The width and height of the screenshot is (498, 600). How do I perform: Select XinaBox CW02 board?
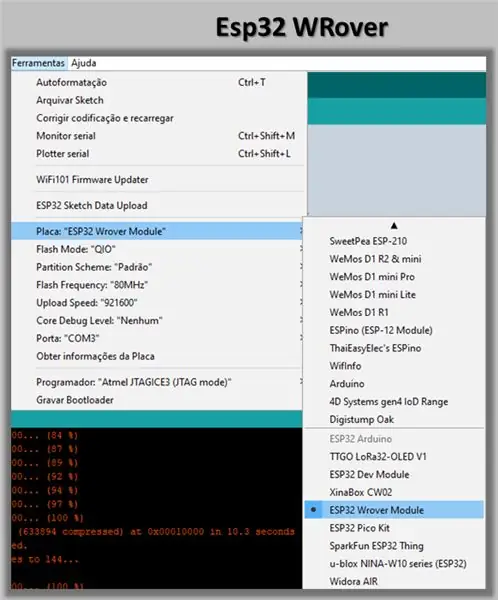pyautogui.click(x=394, y=492)
